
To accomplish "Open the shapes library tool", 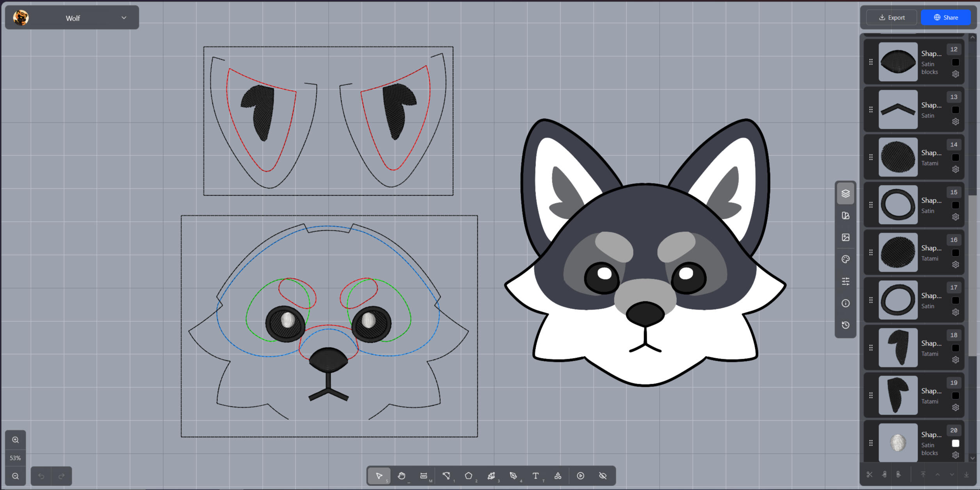I will [x=558, y=476].
